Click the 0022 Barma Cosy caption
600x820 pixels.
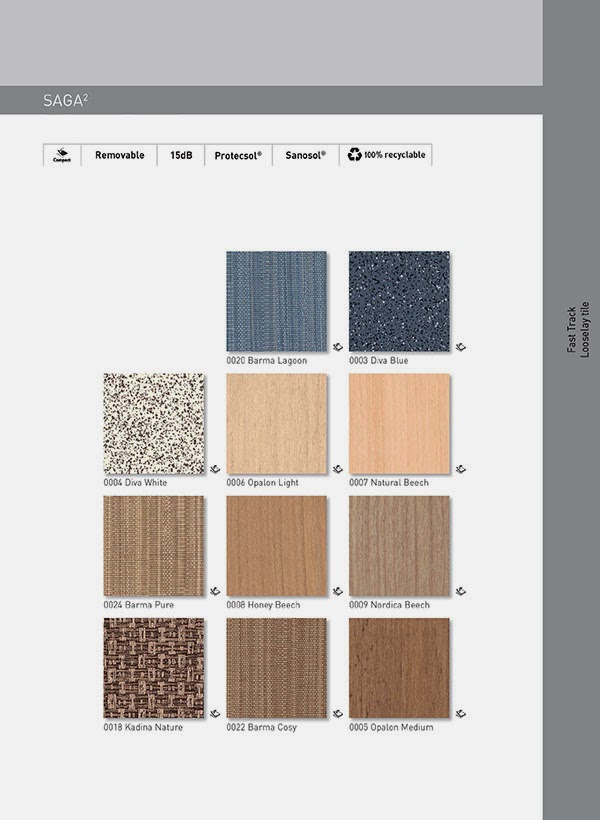[x=262, y=727]
